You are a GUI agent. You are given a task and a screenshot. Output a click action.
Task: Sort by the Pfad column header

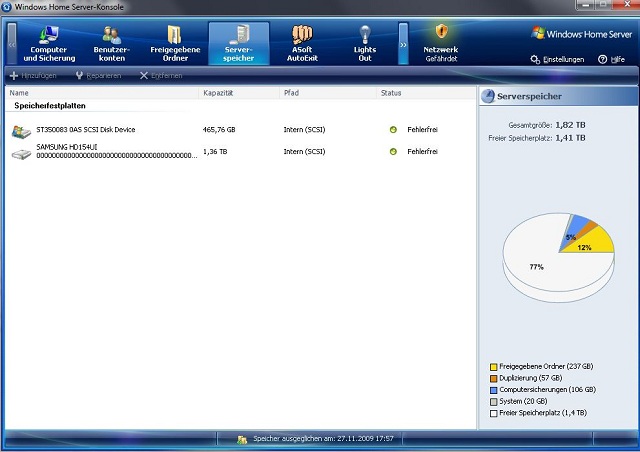[x=328, y=93]
